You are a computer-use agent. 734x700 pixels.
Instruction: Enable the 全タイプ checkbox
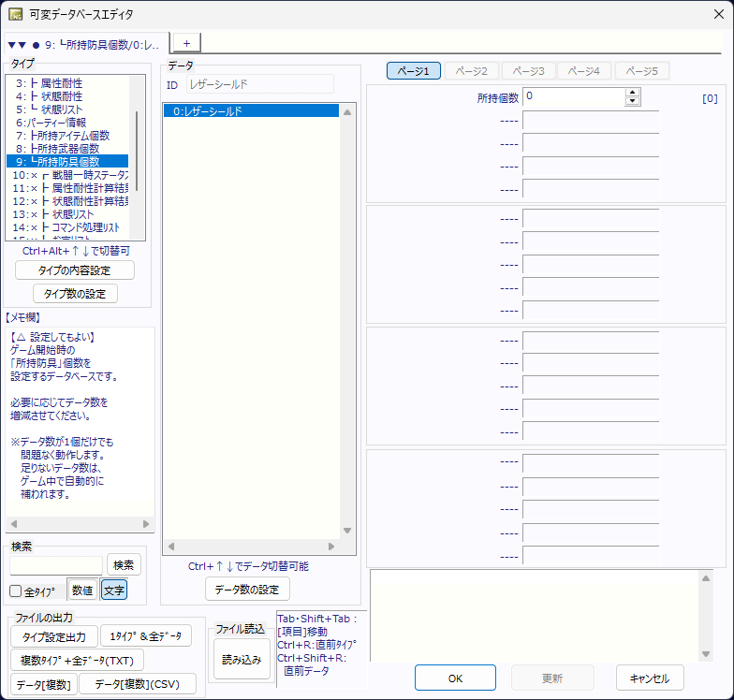16,591
